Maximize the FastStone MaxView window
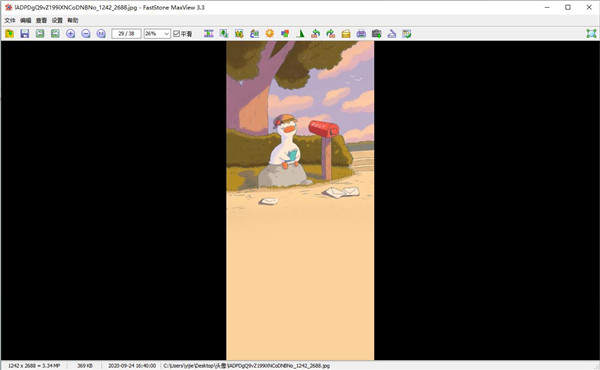Viewport: 600px width, 370px height. 568,7
